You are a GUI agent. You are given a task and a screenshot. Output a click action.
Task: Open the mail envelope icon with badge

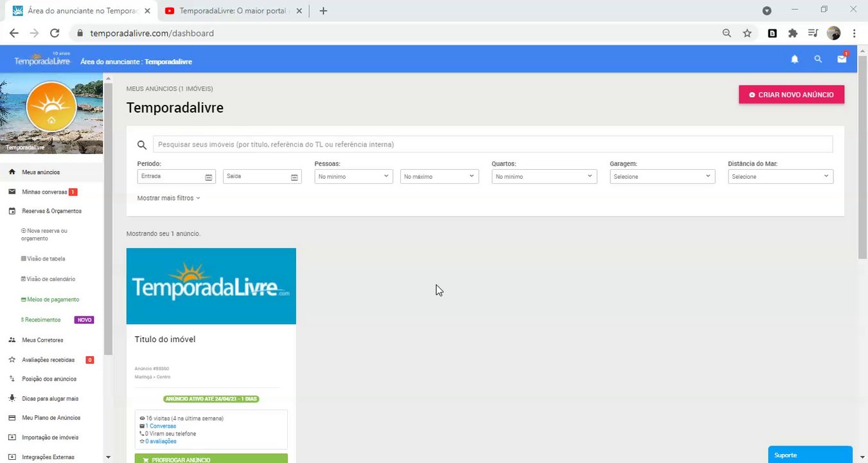pos(842,59)
